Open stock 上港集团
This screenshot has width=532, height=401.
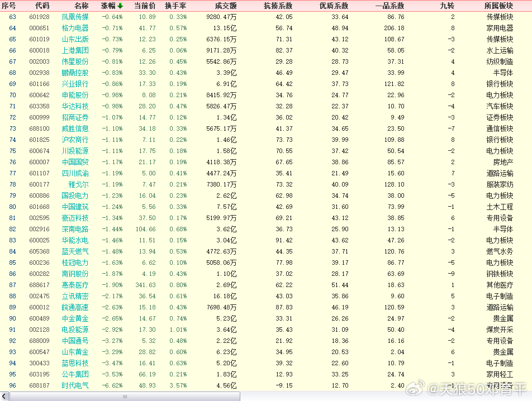pyautogui.click(x=75, y=50)
